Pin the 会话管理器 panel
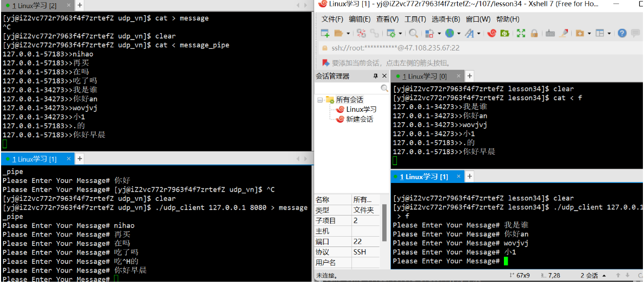 click(x=375, y=77)
